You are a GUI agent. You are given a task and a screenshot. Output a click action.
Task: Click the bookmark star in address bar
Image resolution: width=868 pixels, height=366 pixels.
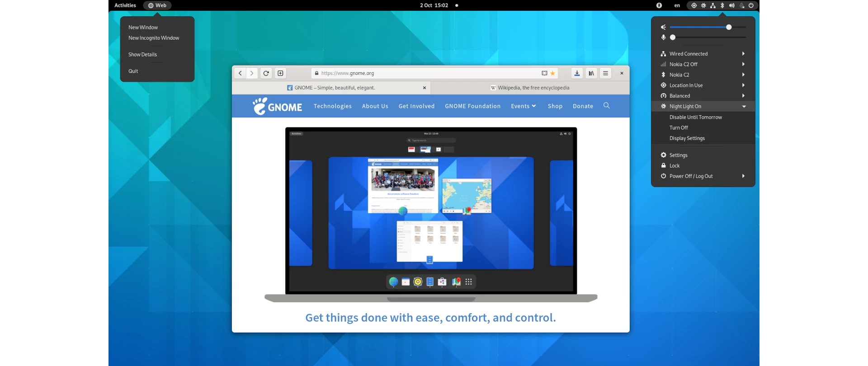click(552, 73)
